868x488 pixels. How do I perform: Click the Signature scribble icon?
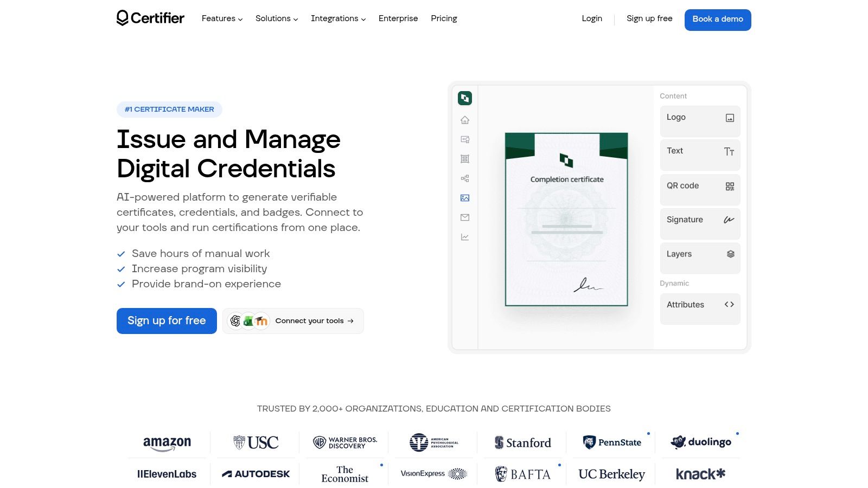click(x=729, y=220)
